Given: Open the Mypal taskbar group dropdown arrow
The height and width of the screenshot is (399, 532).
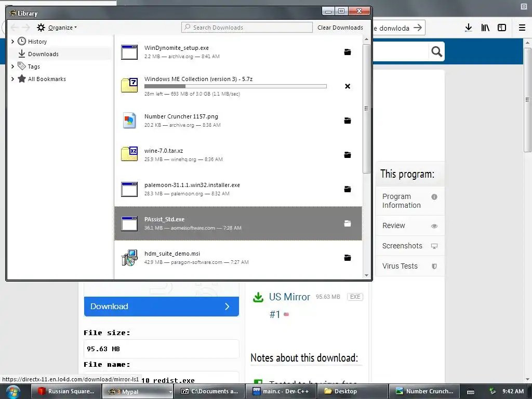Looking at the screenshot, I should pyautogui.click(x=170, y=392).
